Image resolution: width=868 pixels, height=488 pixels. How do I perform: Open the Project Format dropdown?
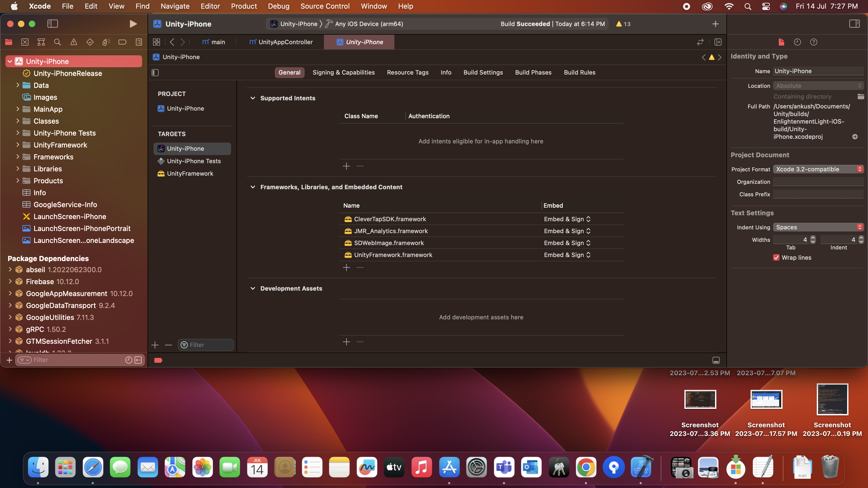pyautogui.click(x=818, y=169)
